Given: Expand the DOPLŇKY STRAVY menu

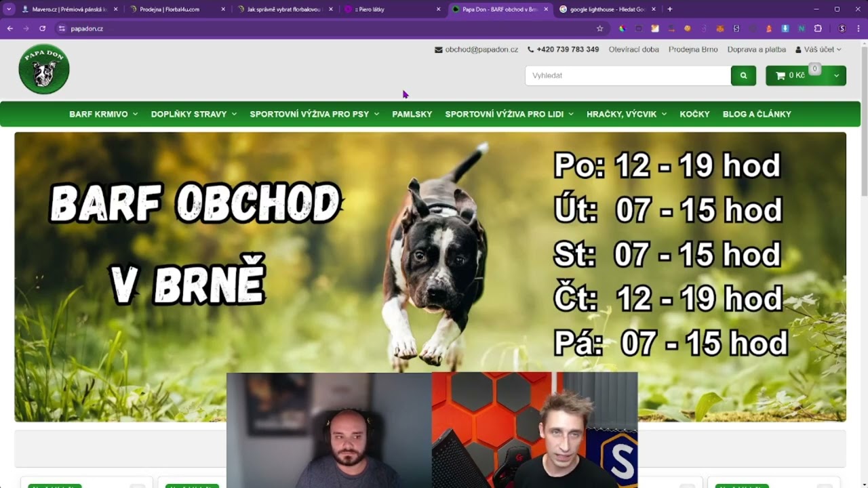Looking at the screenshot, I should pos(193,114).
